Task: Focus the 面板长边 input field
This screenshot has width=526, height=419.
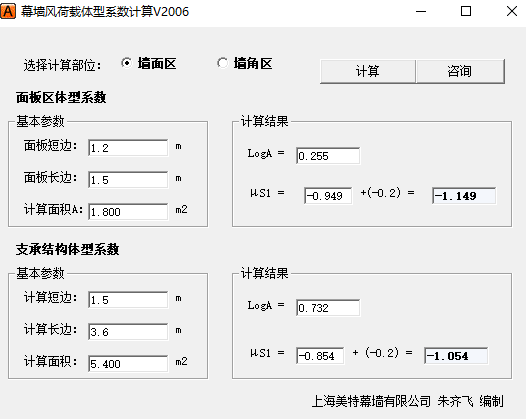Action: pyautogui.click(x=128, y=180)
